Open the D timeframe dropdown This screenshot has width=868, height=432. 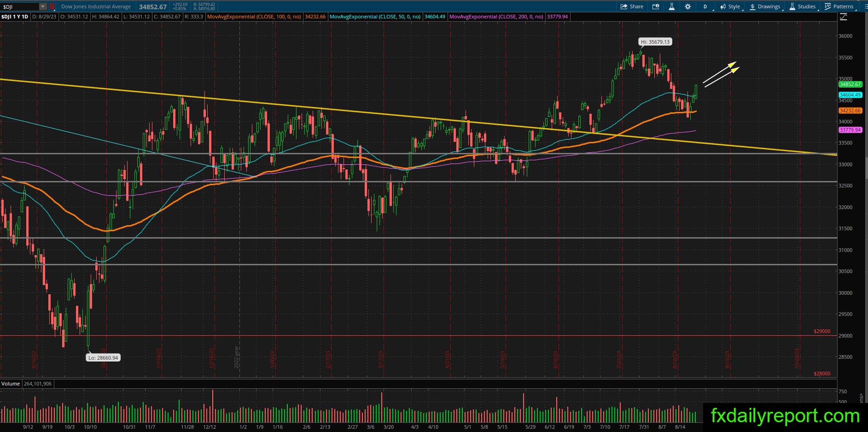click(705, 6)
